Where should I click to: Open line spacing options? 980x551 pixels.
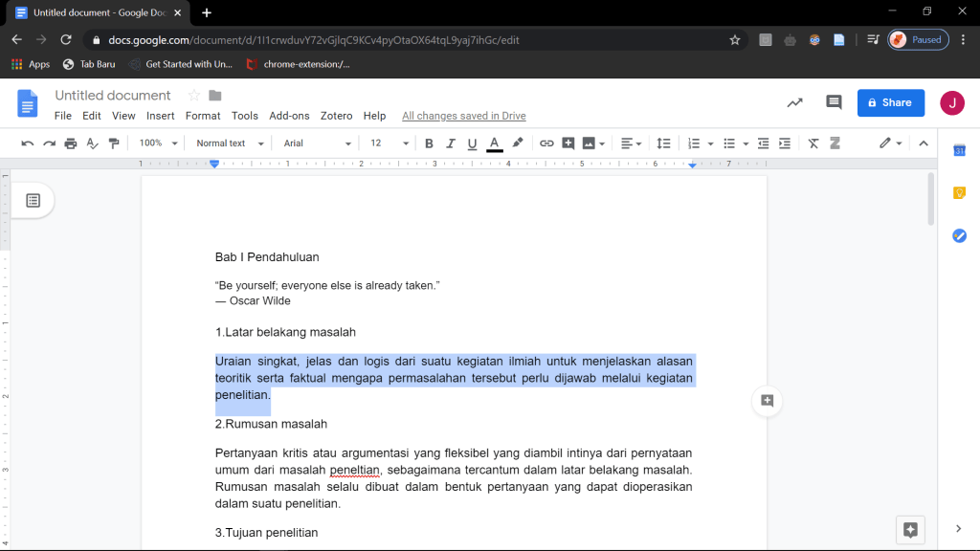663,143
